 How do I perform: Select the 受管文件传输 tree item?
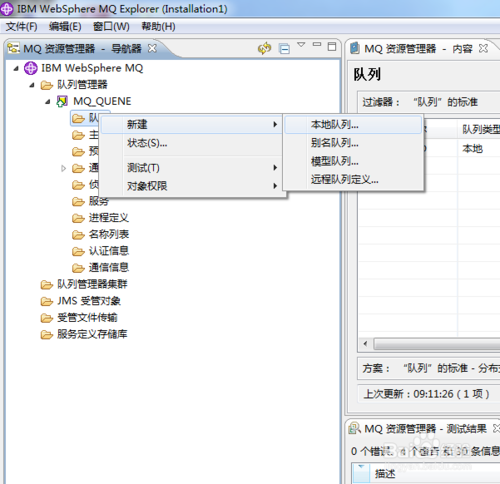coord(87,318)
